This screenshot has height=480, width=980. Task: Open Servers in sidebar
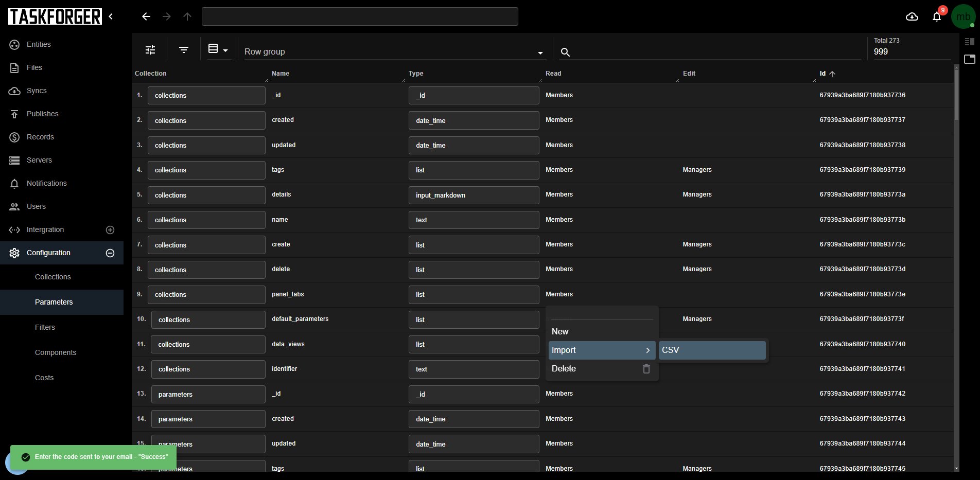pos(62,160)
